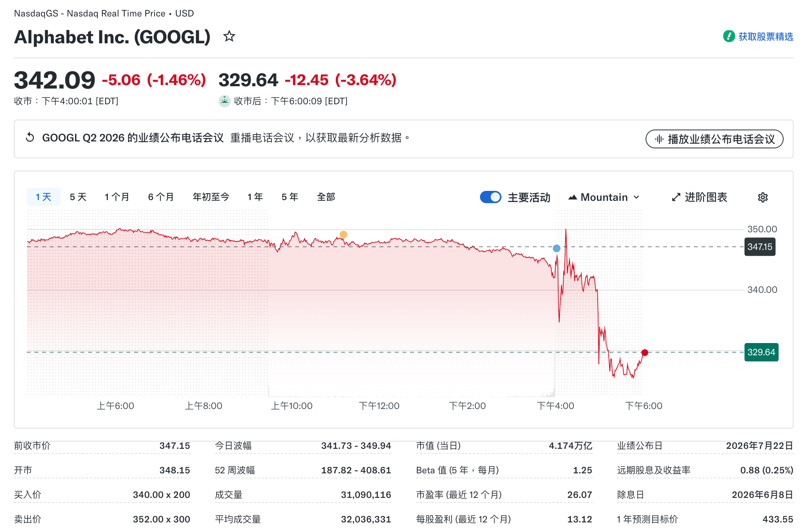Click 市盈率 value 26.07
The height and width of the screenshot is (532, 802).
pyautogui.click(x=580, y=495)
